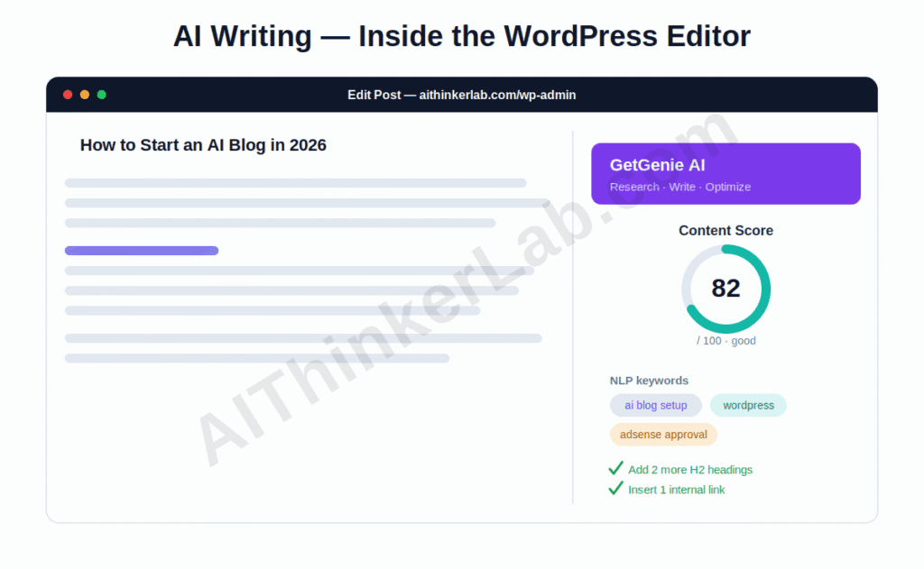Click the red close window dot
The image size is (924, 569).
[x=68, y=95]
